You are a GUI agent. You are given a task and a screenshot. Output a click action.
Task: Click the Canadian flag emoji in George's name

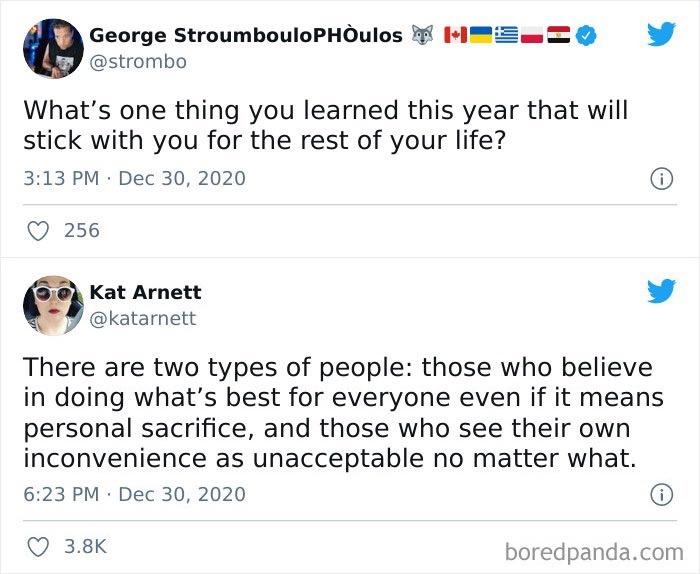[x=454, y=36]
